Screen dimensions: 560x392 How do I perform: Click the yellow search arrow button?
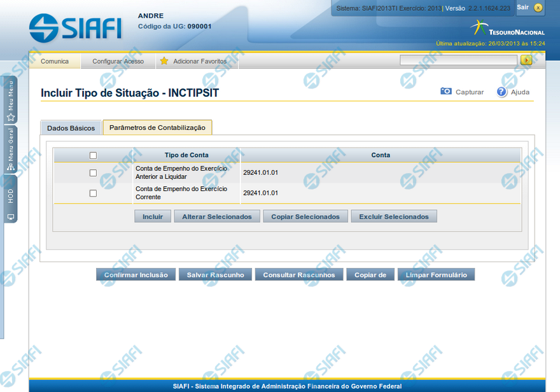point(526,60)
